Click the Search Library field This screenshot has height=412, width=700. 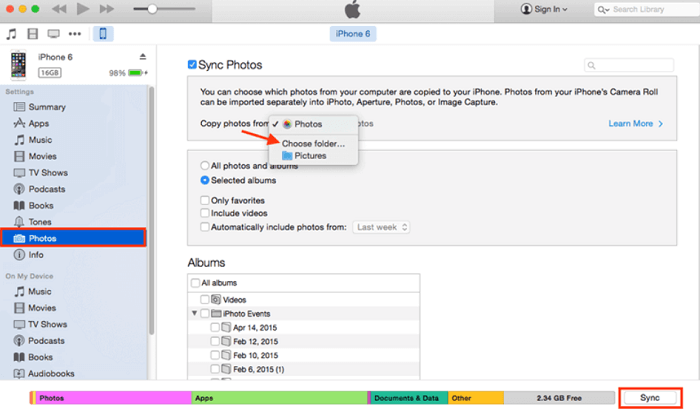[x=646, y=9]
